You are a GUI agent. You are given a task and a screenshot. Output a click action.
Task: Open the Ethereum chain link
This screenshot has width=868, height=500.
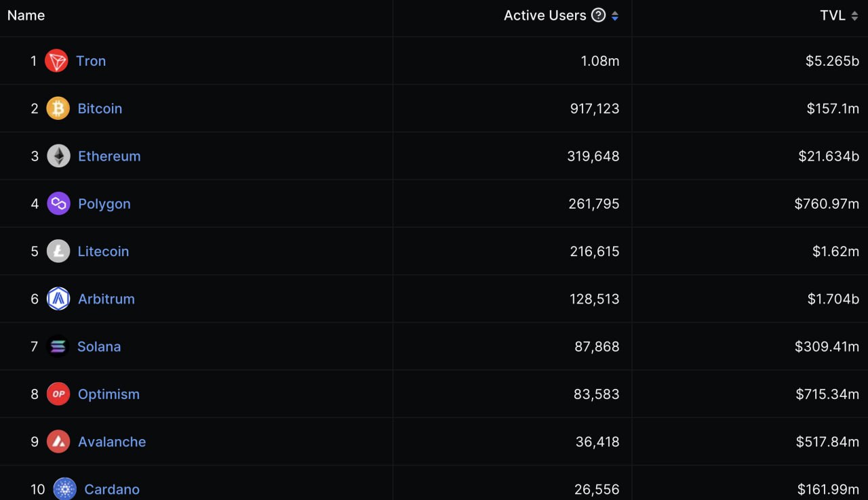click(x=109, y=156)
